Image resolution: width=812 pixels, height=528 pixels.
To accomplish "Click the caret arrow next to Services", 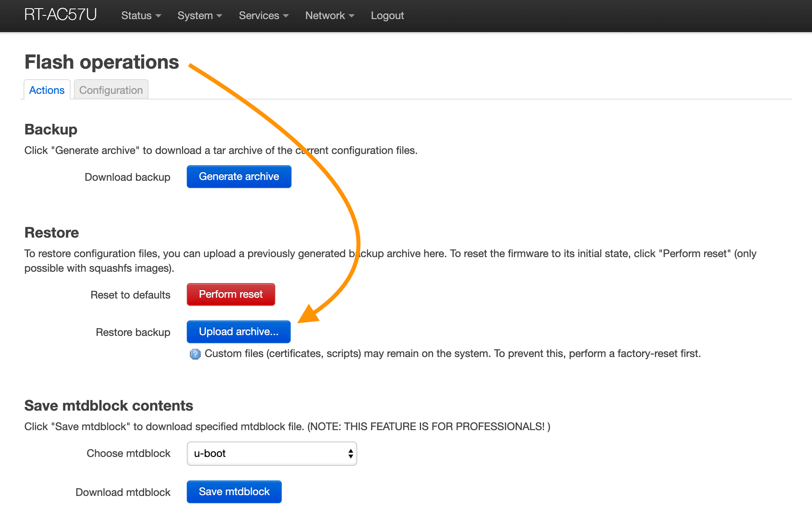I will [286, 16].
